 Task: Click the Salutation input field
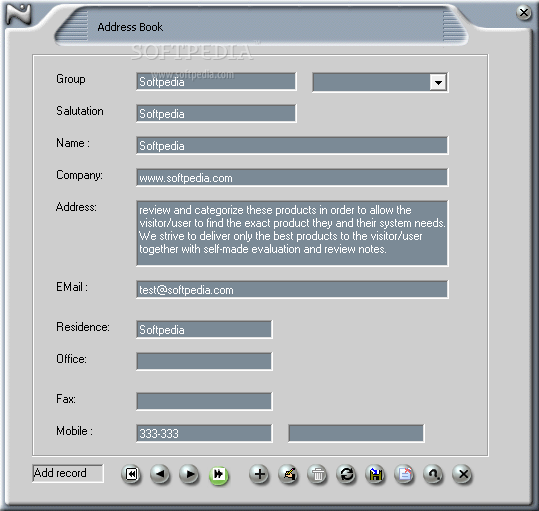[216, 114]
